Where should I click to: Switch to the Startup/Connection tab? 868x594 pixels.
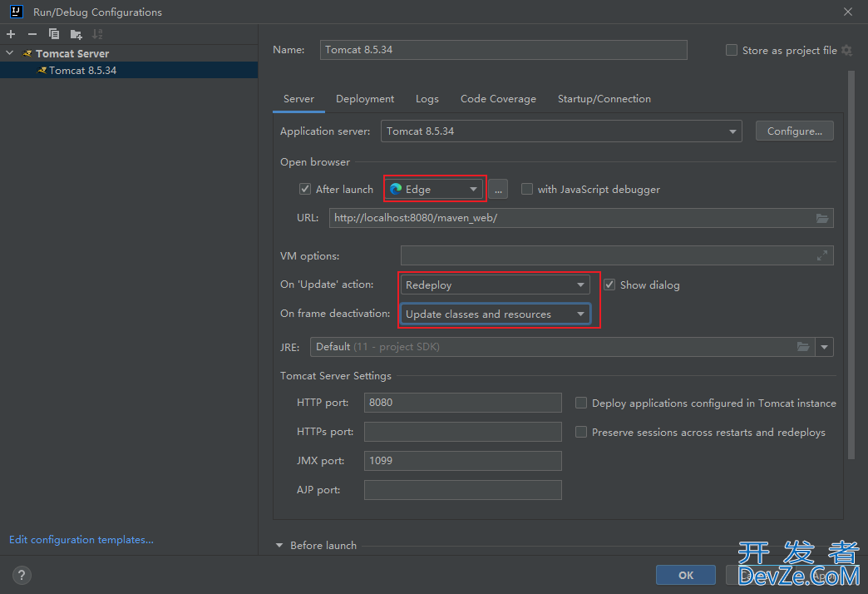point(604,99)
